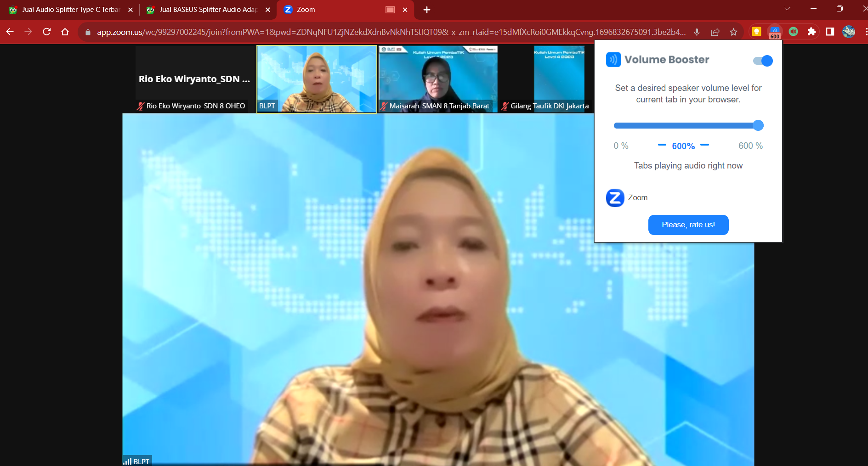Click the microphone permission icon in address bar
The image size is (868, 466).
pyautogui.click(x=697, y=32)
